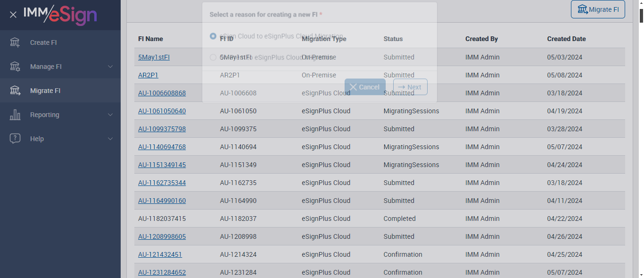Open the AU-1208998605 link
644x278 pixels.
[162, 236]
